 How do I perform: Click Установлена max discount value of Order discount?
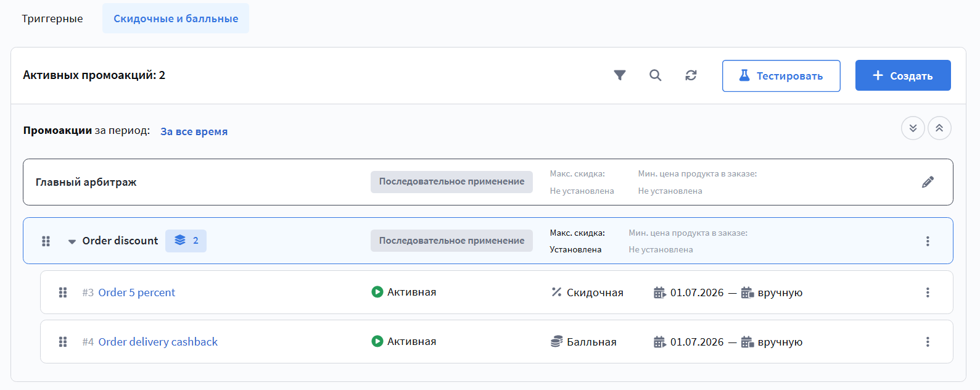pos(575,249)
